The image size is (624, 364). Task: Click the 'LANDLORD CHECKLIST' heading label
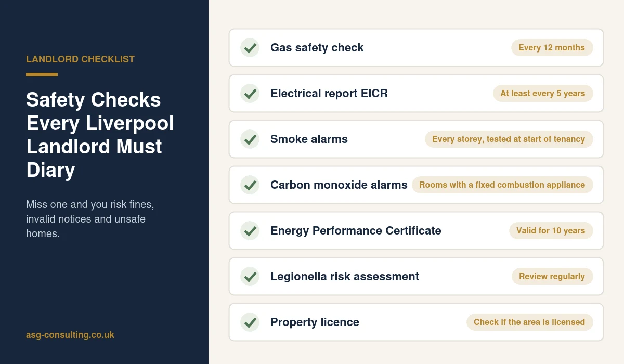click(x=80, y=59)
